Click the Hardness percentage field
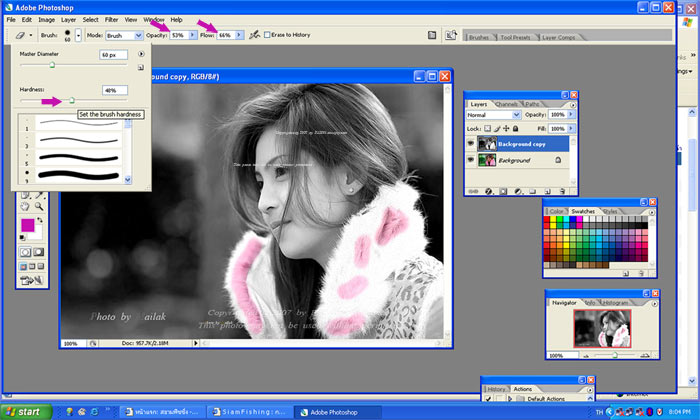Viewport: 700px width, 420px height. click(x=115, y=90)
